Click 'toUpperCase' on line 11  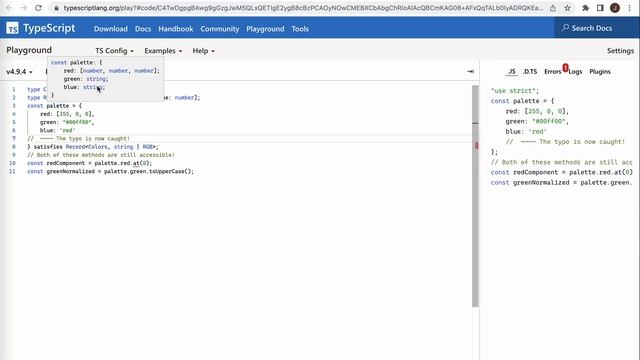pos(167,171)
